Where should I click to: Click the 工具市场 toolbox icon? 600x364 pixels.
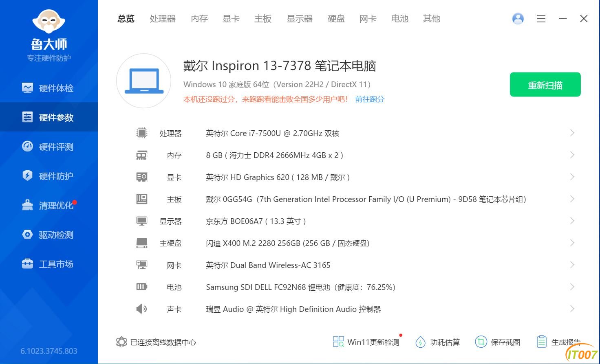click(27, 264)
